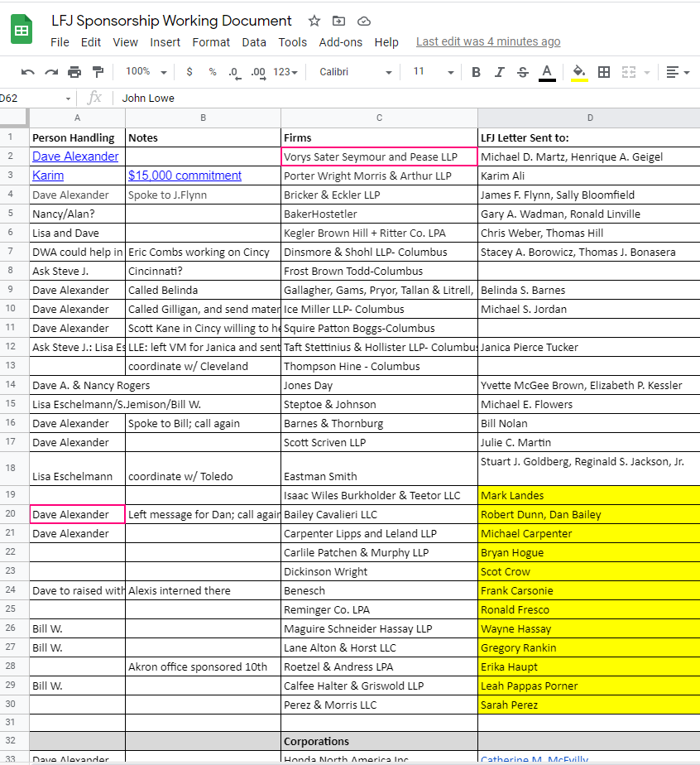Open the $15,000 commitment link
The image size is (700, 765).
[x=185, y=176]
